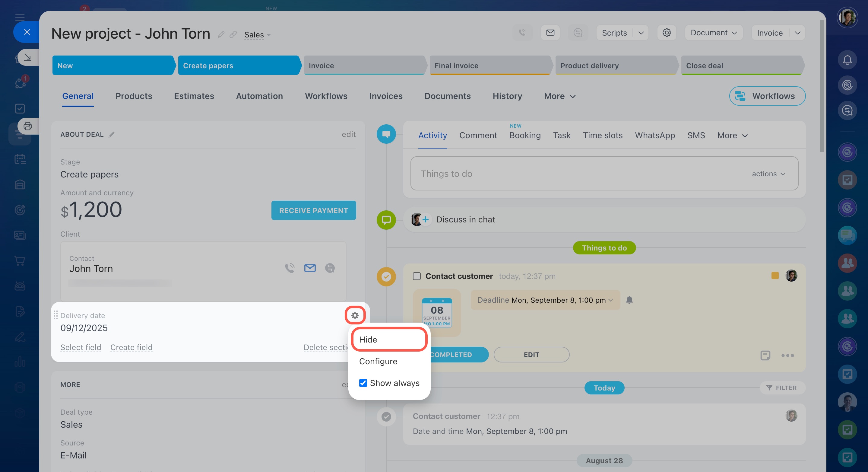Check the Contact customer task checkbox
The height and width of the screenshot is (472, 868).
coord(417,276)
